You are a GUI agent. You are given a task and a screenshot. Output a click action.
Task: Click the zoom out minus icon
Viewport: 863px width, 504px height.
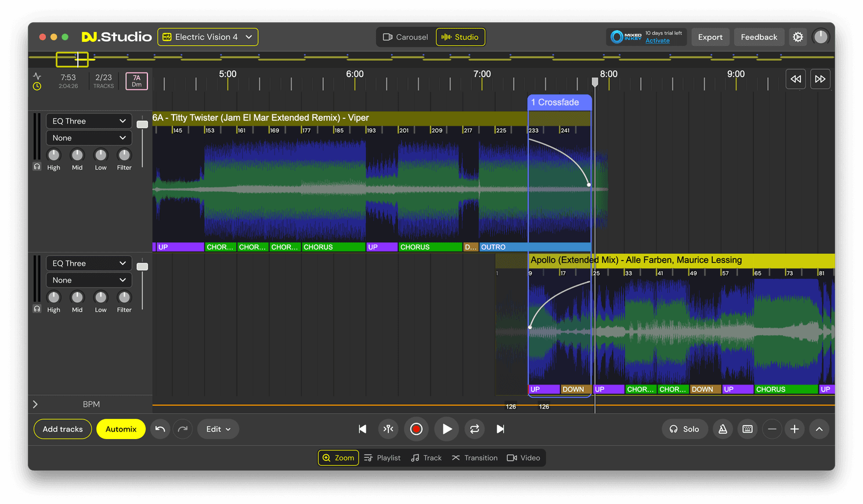pyautogui.click(x=772, y=429)
